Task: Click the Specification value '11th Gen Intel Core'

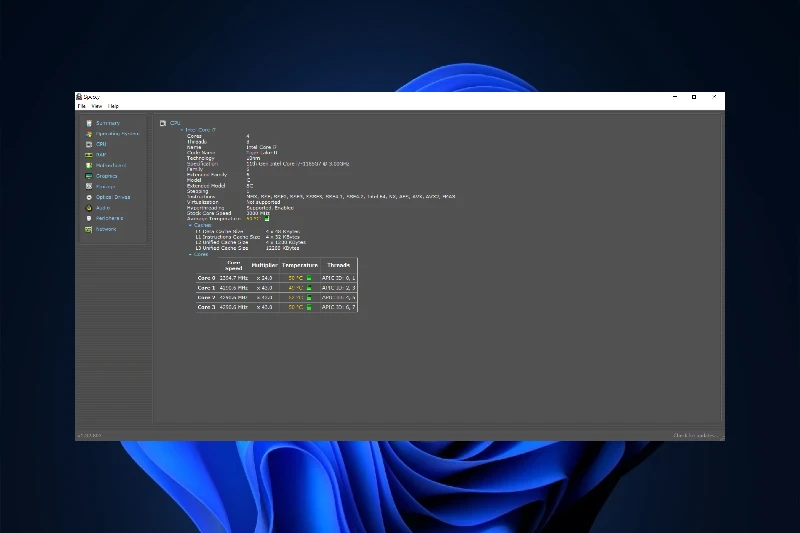Action: [298, 164]
